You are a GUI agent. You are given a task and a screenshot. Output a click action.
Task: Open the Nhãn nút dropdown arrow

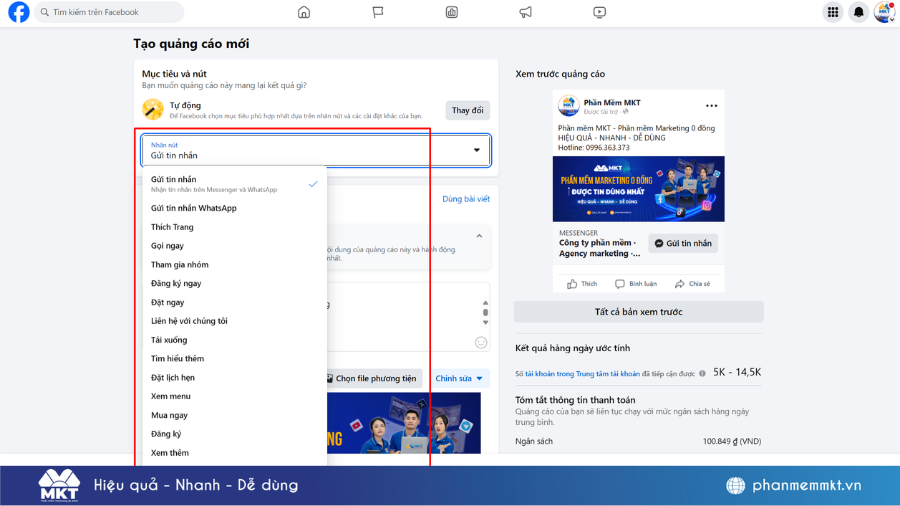coord(476,150)
